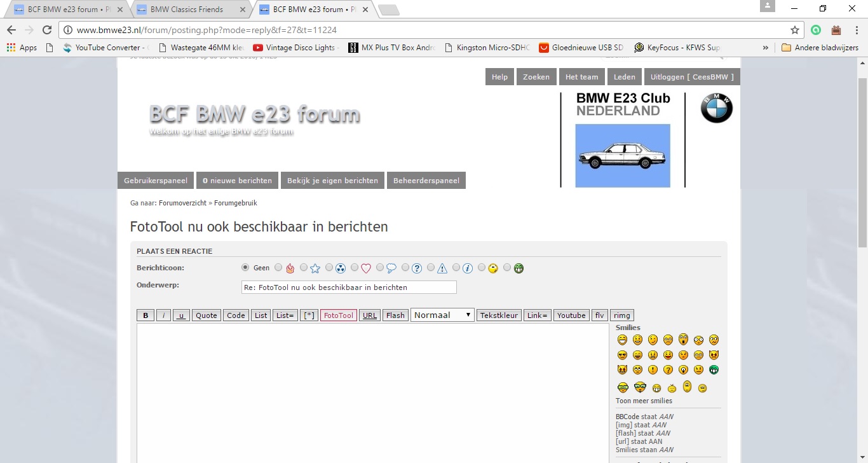Viewport: 868px width, 463px height.
Task: Open the KeyFocus KFWS bookmark
Action: coord(677,48)
